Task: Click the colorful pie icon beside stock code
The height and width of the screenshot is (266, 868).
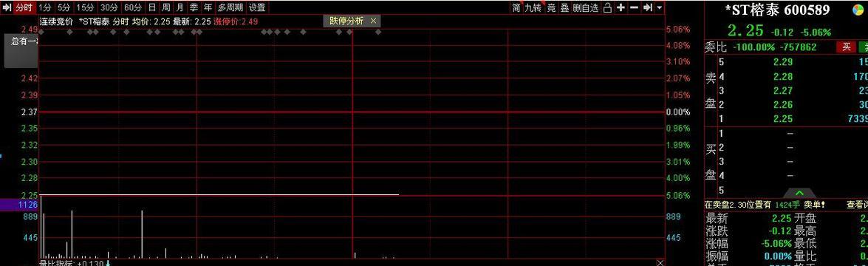Action: click(x=858, y=10)
